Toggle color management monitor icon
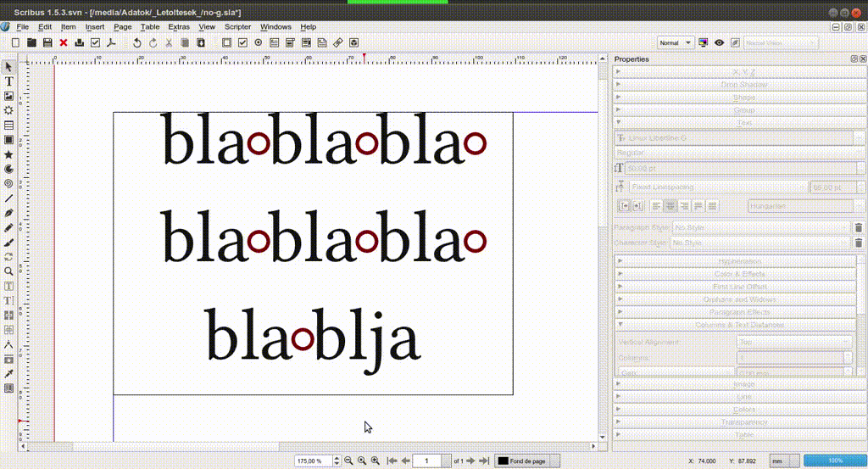 click(x=704, y=42)
